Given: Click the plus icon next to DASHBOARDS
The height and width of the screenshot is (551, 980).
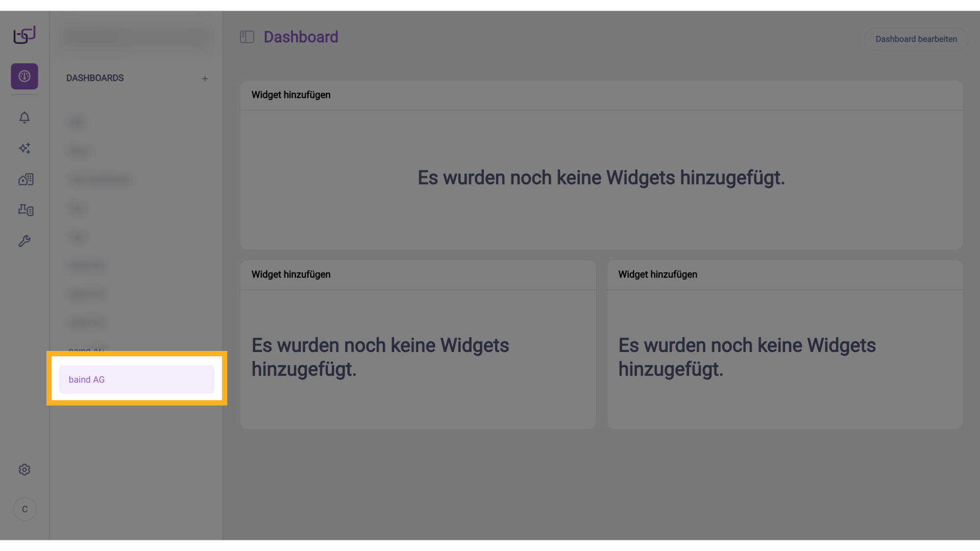Looking at the screenshot, I should (205, 78).
